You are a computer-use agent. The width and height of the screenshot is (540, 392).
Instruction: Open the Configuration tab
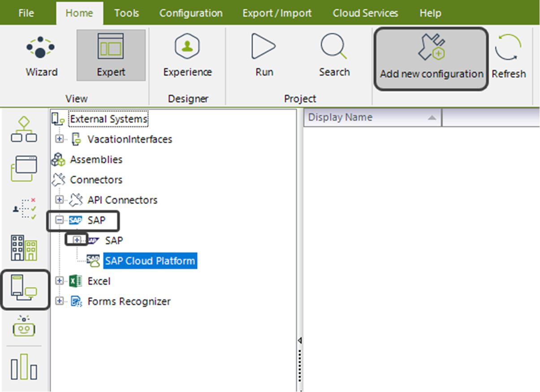tap(191, 13)
